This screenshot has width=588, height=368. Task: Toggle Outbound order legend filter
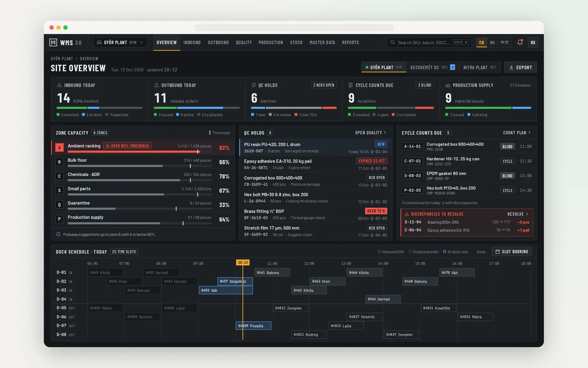click(x=423, y=252)
